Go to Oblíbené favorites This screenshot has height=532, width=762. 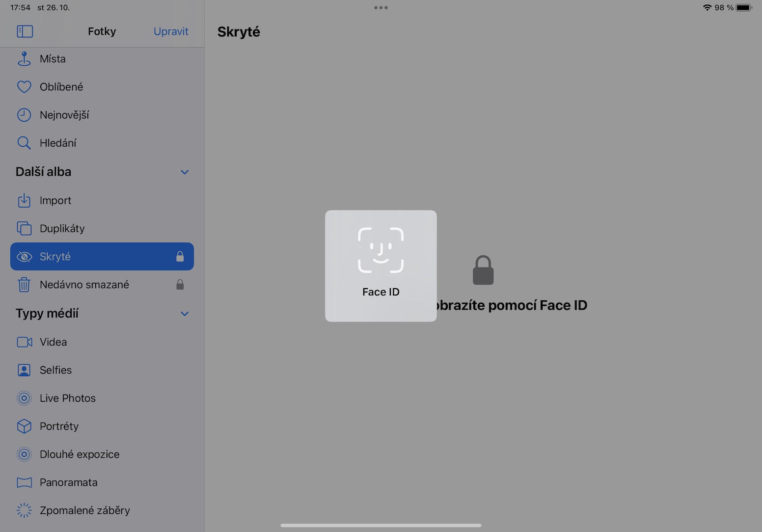click(x=102, y=87)
